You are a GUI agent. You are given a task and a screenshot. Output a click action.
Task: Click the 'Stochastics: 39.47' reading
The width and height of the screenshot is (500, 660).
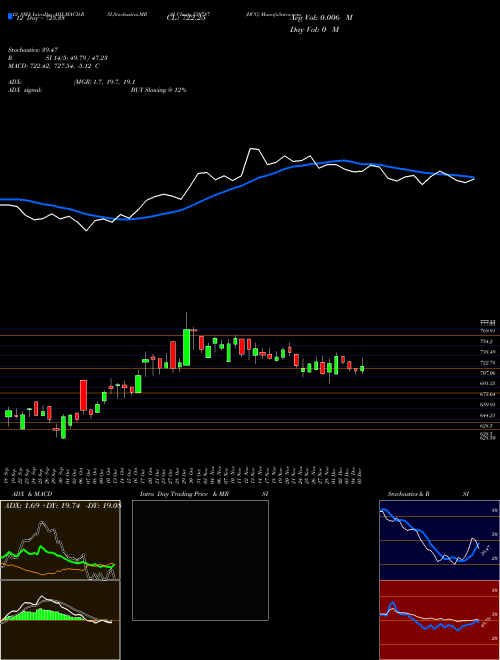[33, 50]
